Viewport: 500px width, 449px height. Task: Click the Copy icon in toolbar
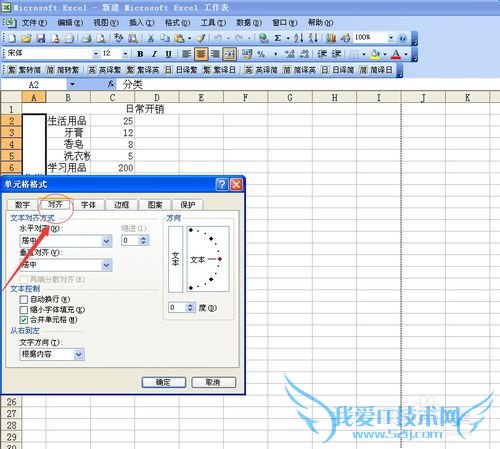(165, 38)
